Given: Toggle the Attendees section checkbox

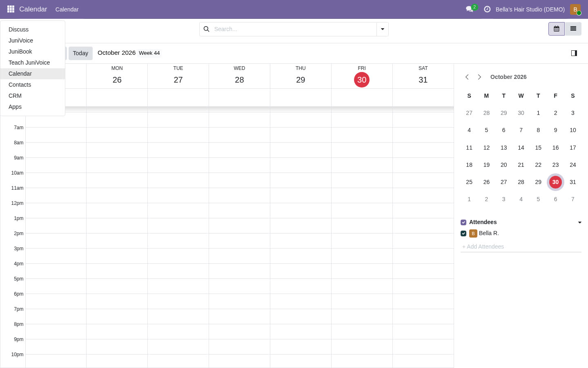Looking at the screenshot, I should 463,222.
